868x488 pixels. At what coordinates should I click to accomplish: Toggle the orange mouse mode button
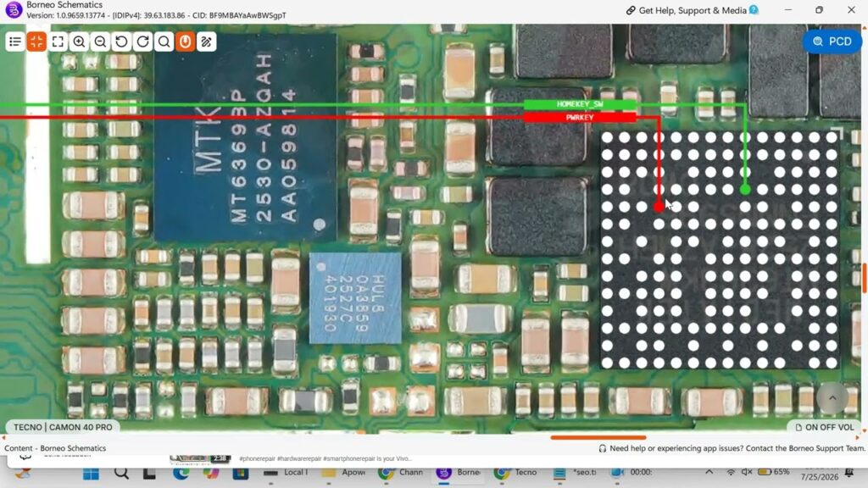pos(186,42)
